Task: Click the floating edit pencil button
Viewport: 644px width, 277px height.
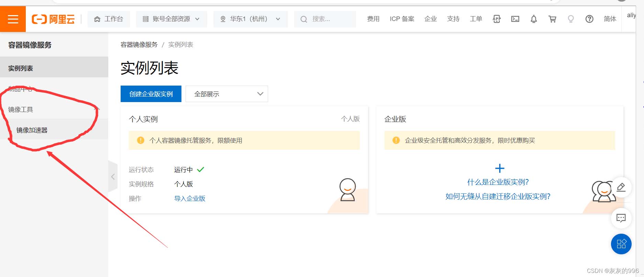Action: [621, 187]
